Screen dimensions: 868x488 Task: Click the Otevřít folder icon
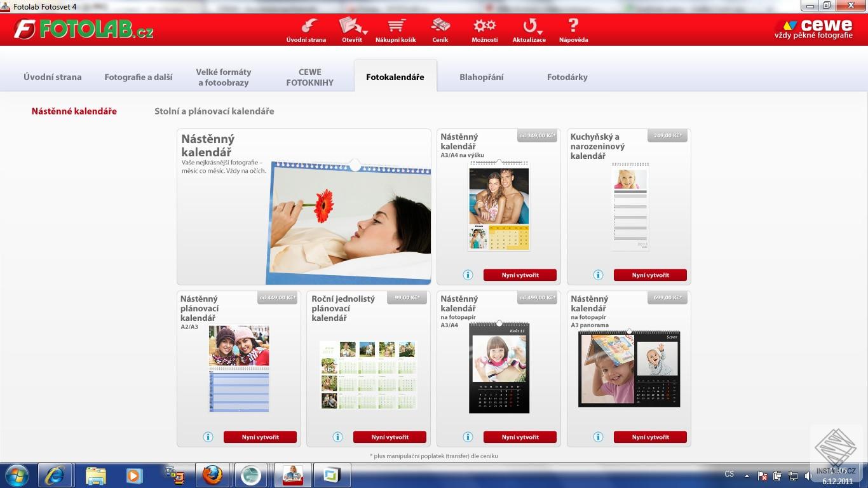[x=350, y=26]
